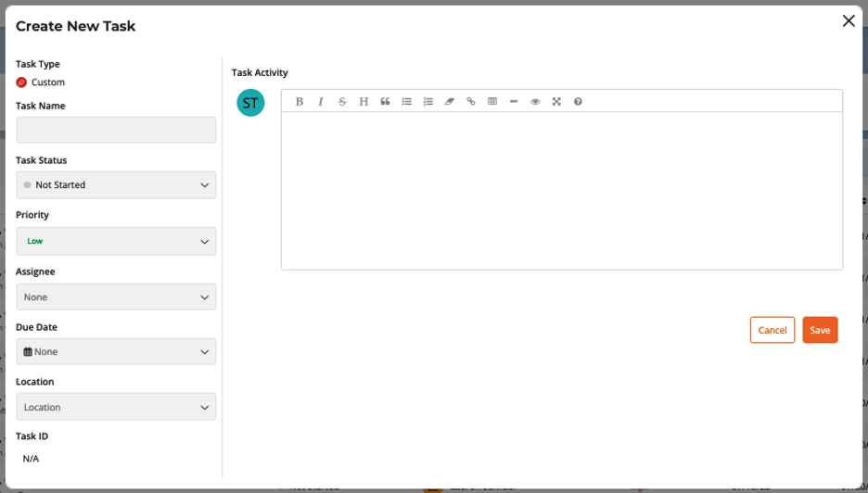The height and width of the screenshot is (493, 868).
Task: Close the Create New Task dialog
Action: (849, 21)
